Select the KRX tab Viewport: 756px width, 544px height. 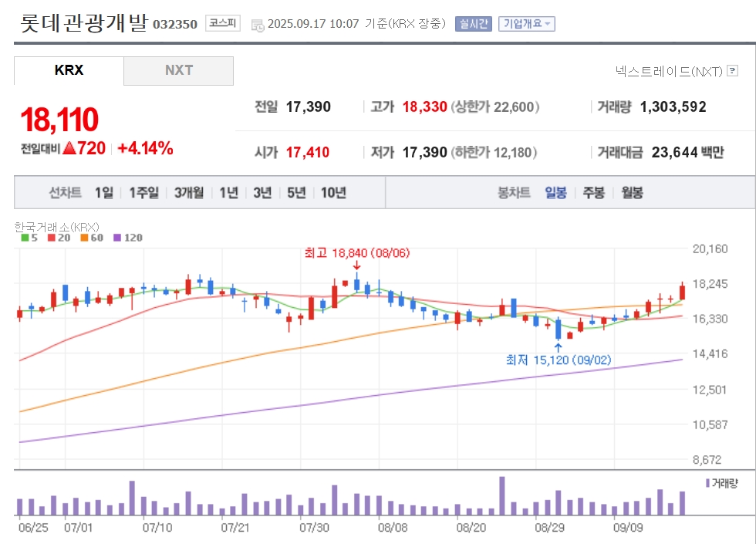[x=69, y=70]
